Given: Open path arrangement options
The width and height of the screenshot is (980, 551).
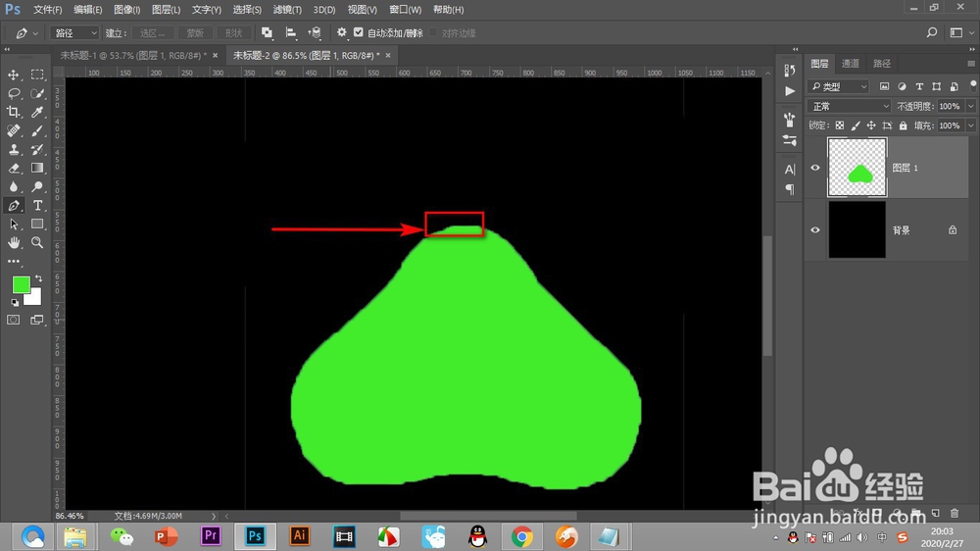Looking at the screenshot, I should point(315,32).
